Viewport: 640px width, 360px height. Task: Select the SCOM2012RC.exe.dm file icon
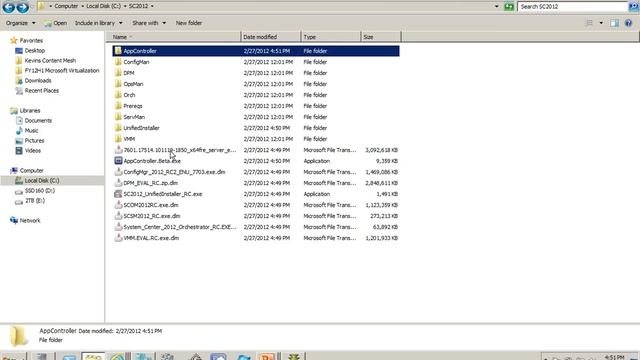[118, 205]
